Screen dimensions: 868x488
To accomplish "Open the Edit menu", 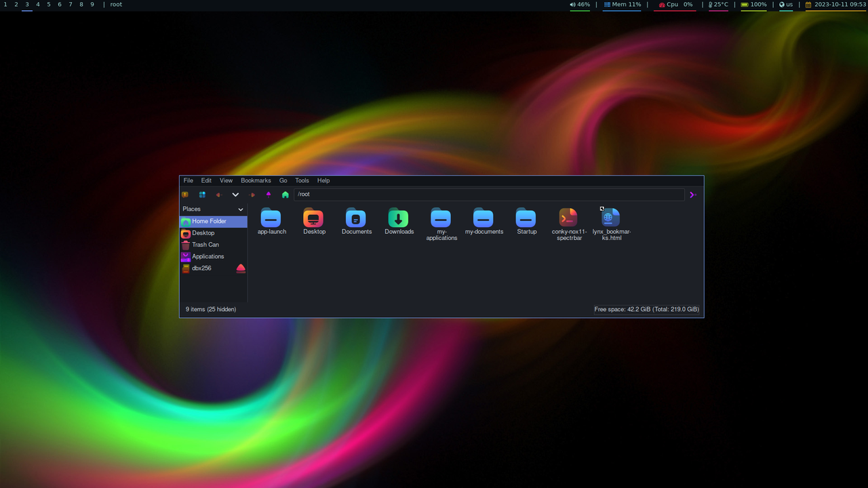I will pyautogui.click(x=206, y=180).
